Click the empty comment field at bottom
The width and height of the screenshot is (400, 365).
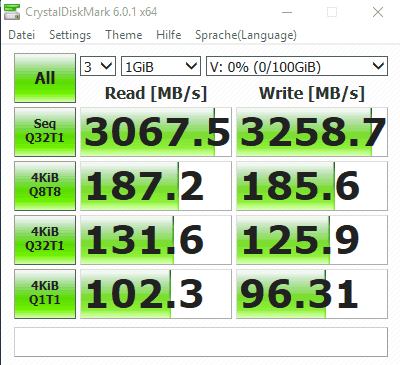pos(201,342)
